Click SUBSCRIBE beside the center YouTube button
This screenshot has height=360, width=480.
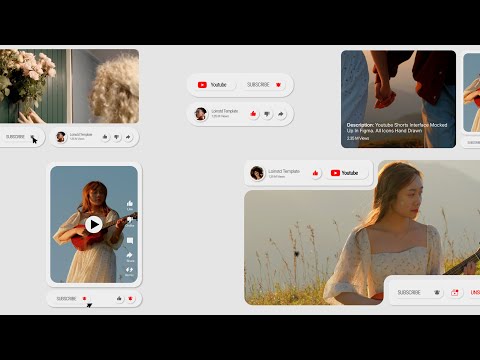(x=258, y=85)
